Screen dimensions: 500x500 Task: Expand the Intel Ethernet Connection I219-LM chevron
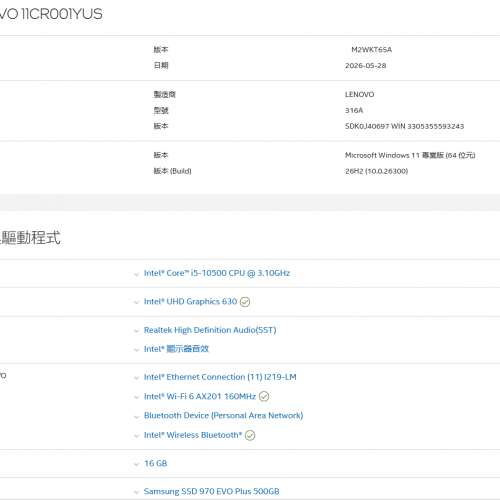click(x=136, y=378)
